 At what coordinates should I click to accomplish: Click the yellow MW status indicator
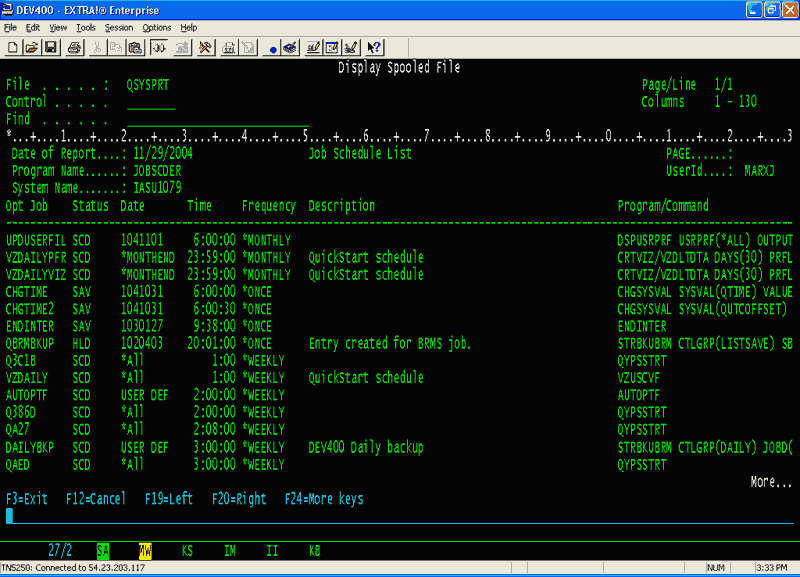pyautogui.click(x=145, y=550)
